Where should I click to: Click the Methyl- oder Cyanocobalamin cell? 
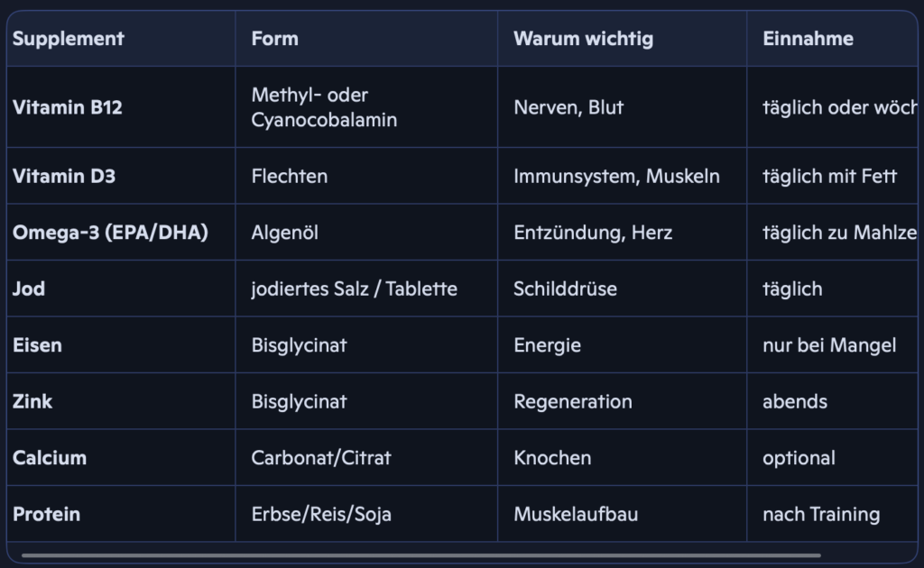tap(324, 107)
